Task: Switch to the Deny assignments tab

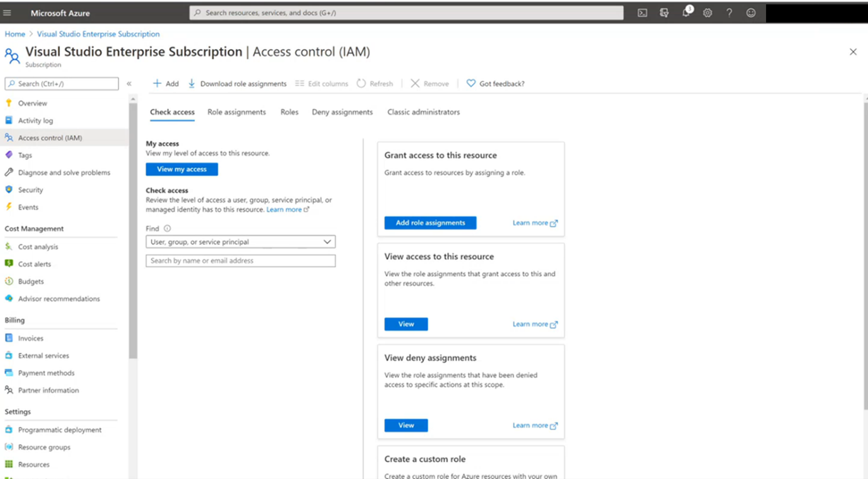Action: pos(342,111)
